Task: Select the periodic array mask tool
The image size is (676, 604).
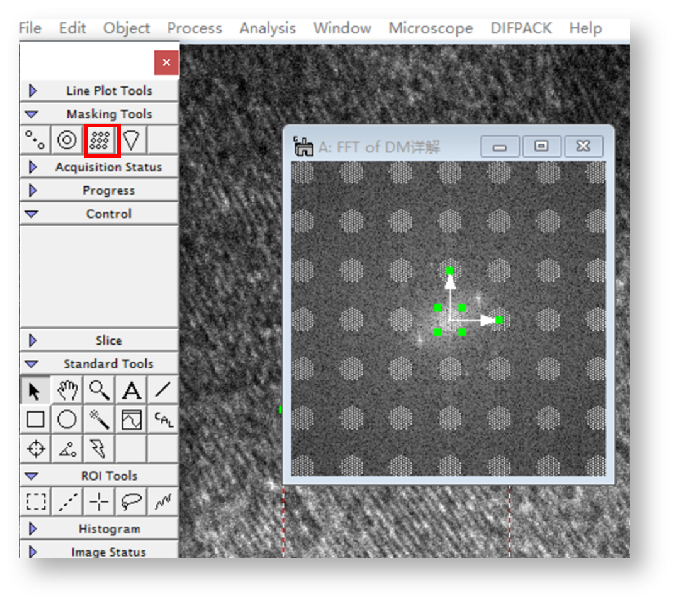Action: 99,140
